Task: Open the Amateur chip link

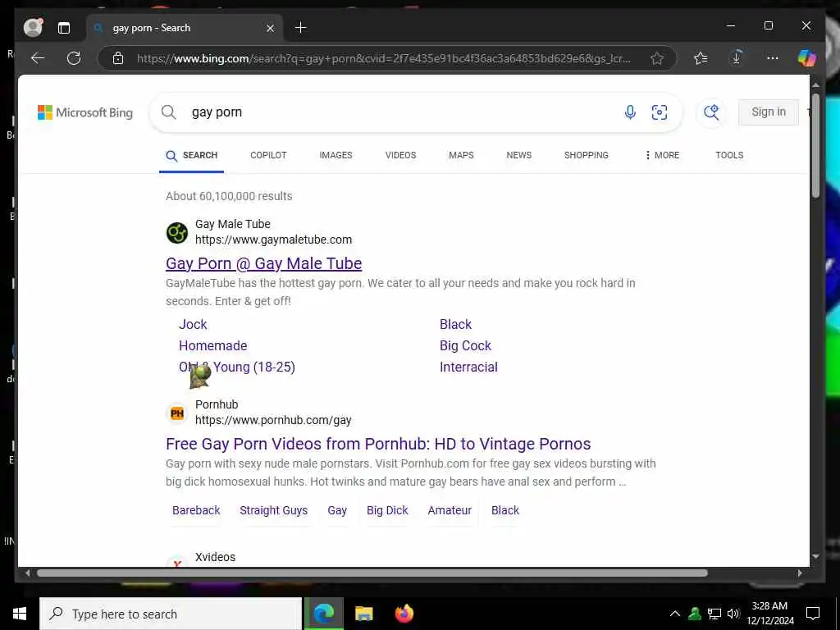Action: 450,510
